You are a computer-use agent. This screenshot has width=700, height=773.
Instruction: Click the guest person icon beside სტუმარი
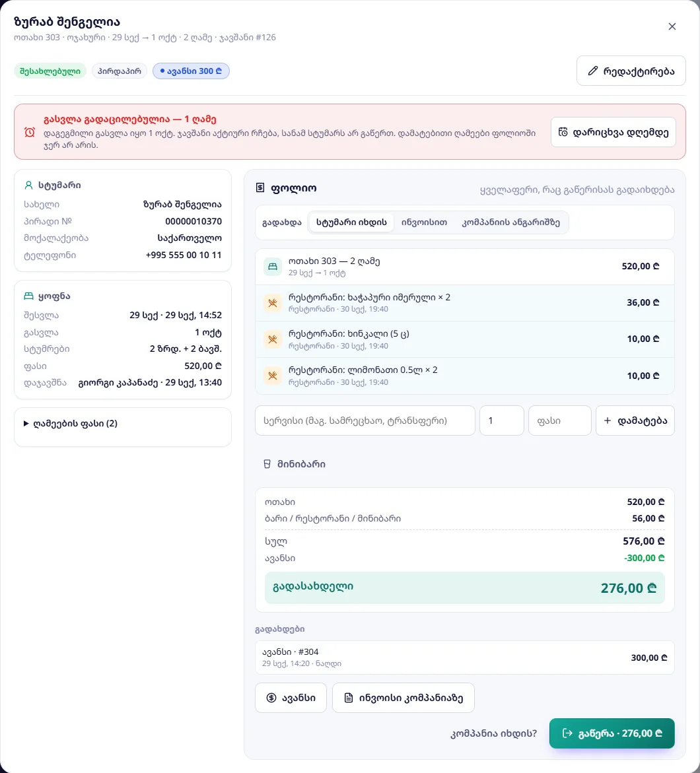[x=28, y=185]
